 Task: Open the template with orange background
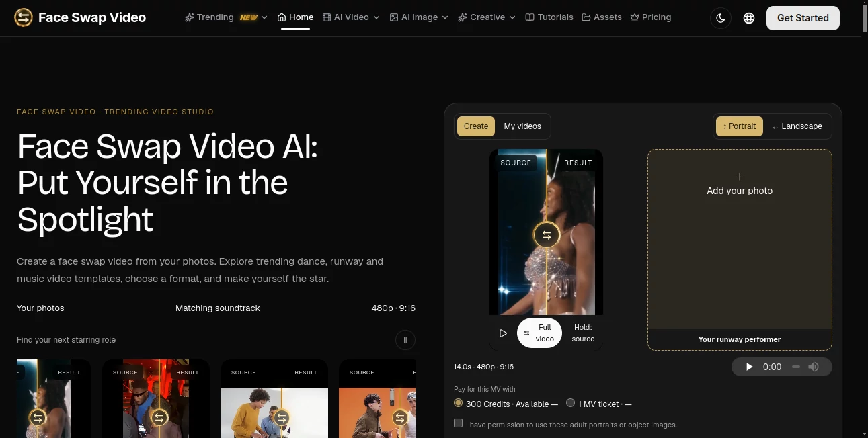click(377, 398)
